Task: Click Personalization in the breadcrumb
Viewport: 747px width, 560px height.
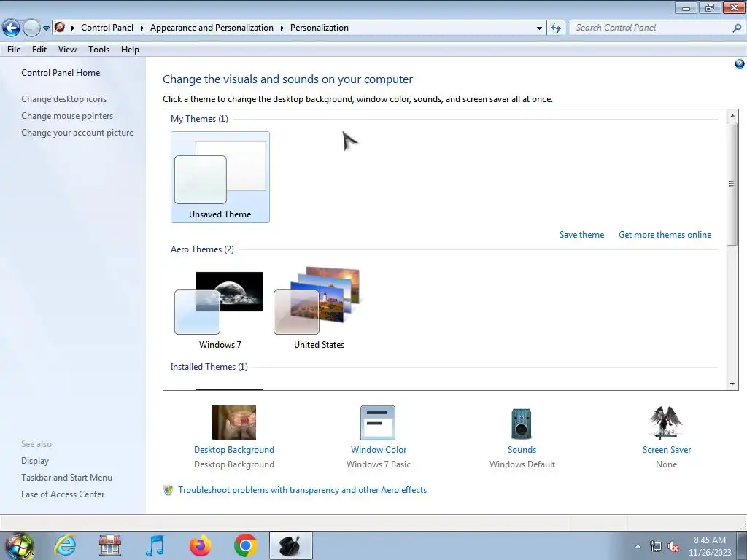Action: coord(320,28)
